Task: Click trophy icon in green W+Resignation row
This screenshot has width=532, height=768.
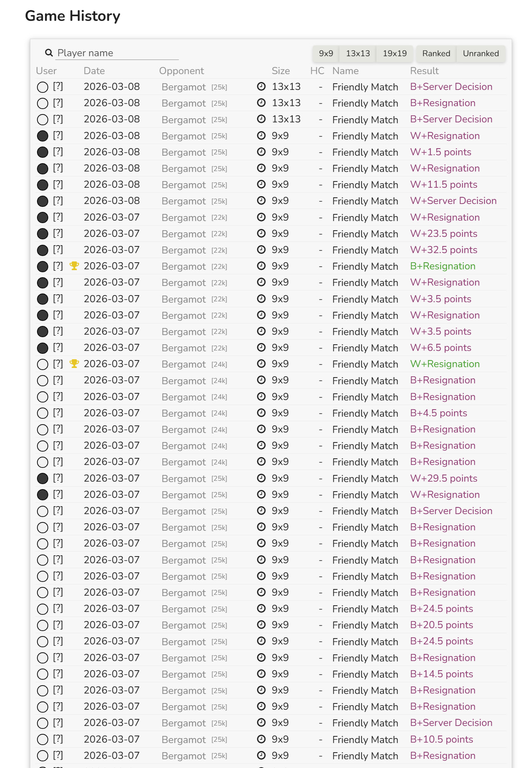Action: [x=74, y=364]
